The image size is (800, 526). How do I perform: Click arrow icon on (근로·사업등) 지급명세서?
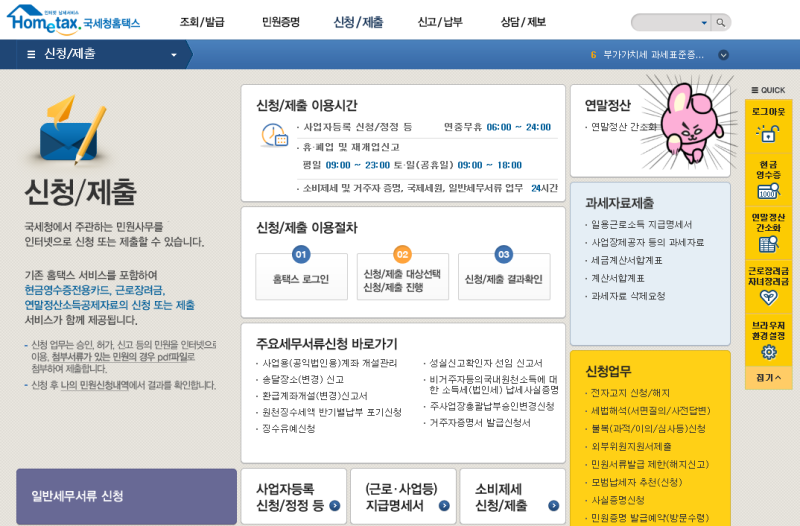tap(444, 506)
